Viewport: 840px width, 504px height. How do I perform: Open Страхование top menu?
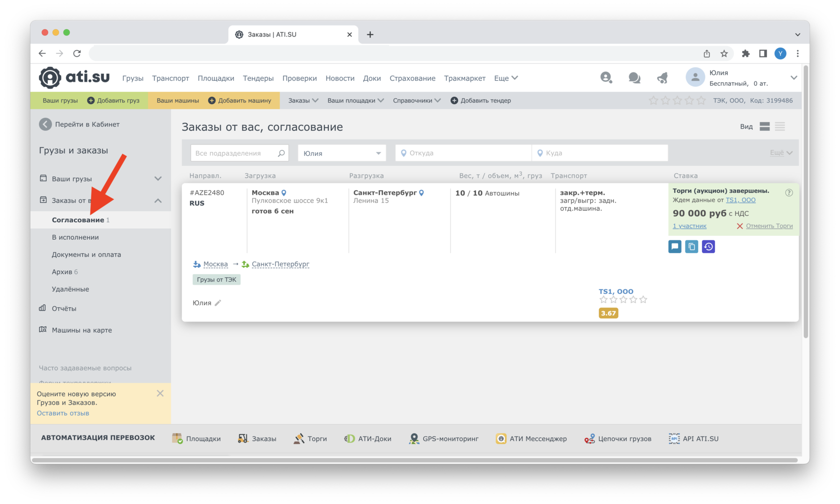click(412, 78)
